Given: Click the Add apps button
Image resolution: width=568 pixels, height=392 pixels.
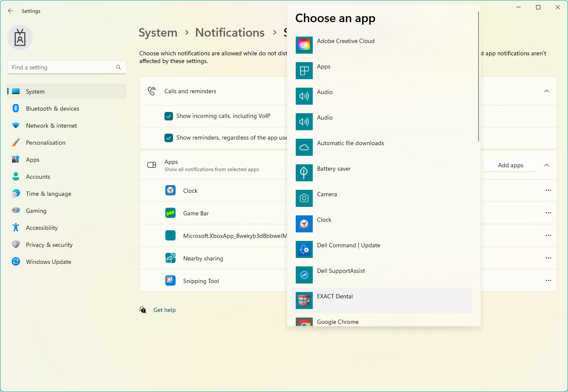Looking at the screenshot, I should coord(510,165).
